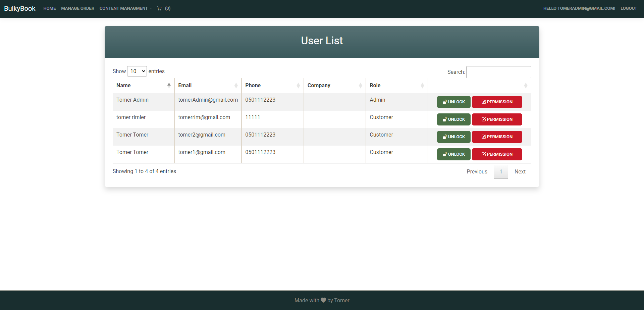Click the lock icon on tomer2@gmail.com's Unlock button
This screenshot has width=644, height=310.
(x=445, y=137)
